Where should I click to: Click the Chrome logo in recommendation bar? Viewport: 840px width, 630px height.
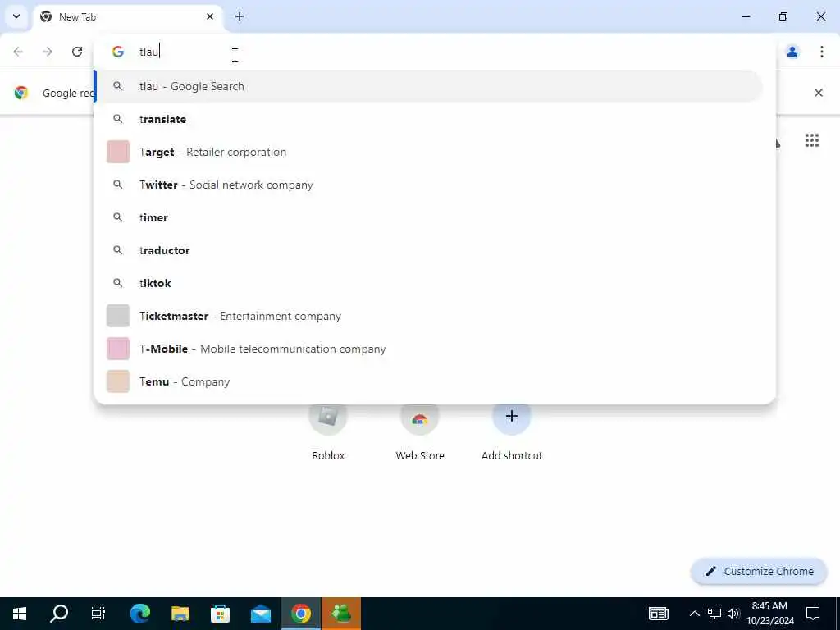coord(21,93)
